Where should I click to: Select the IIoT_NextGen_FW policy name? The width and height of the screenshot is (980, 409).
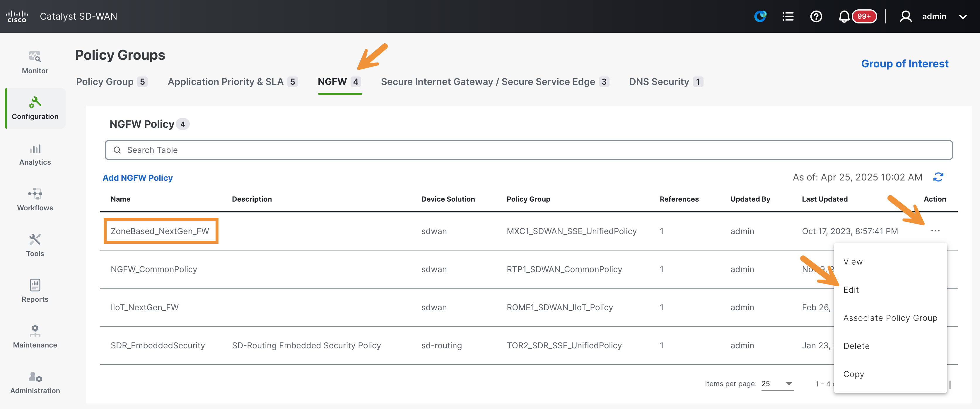pyautogui.click(x=145, y=307)
